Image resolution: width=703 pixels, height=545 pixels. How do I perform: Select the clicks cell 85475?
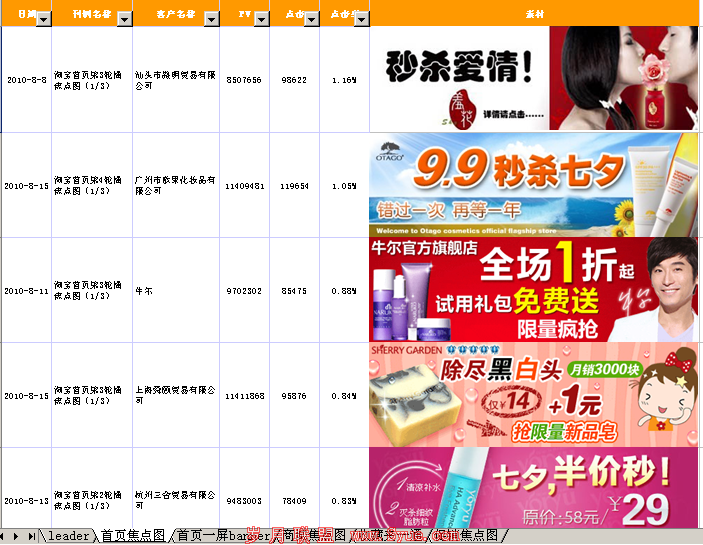(x=295, y=291)
